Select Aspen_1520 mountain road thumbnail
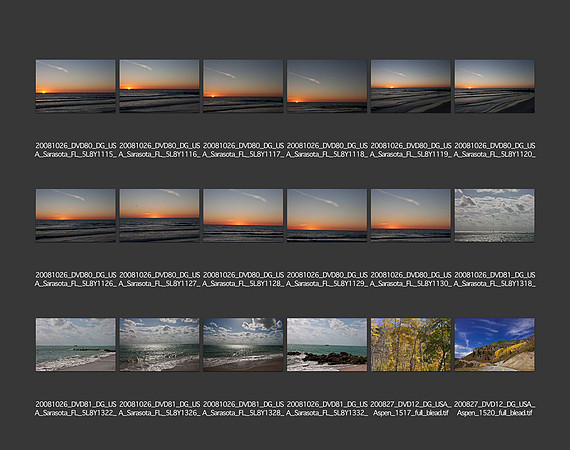570x450 pixels. pyautogui.click(x=494, y=345)
